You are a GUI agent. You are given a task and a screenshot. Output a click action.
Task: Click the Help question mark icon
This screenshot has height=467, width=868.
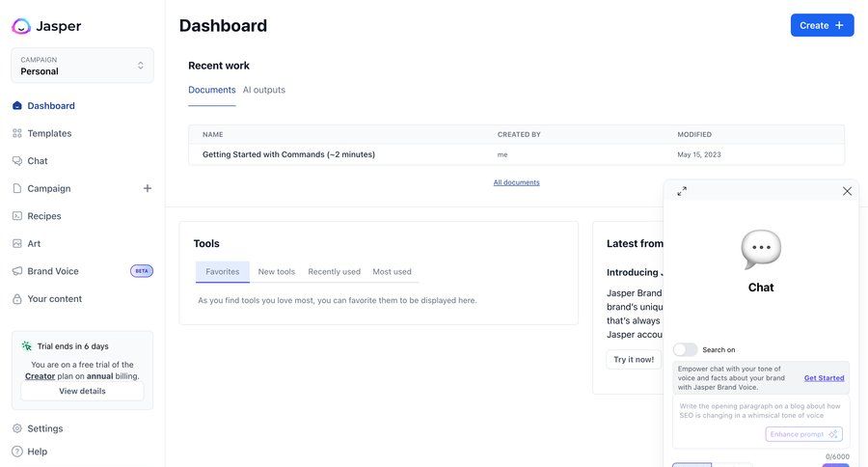coord(17,452)
